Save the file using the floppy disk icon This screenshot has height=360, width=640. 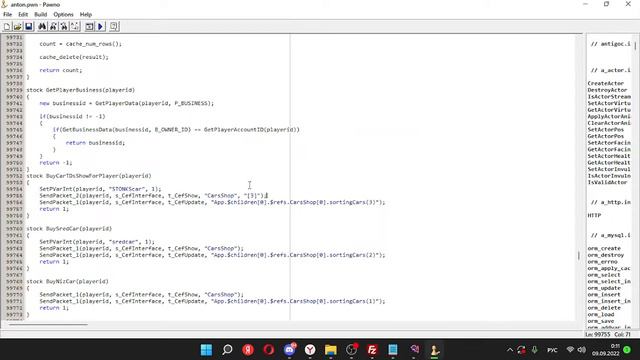29,27
